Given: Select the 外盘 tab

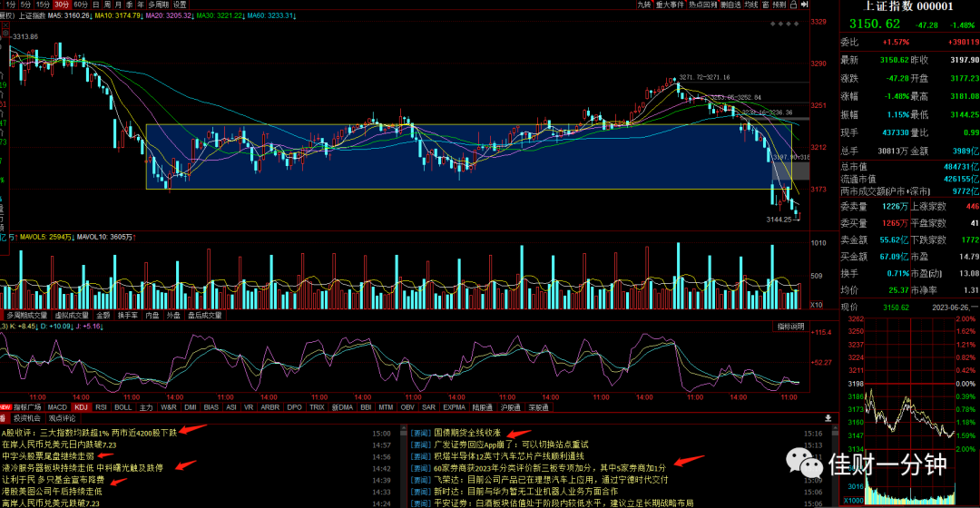Looking at the screenshot, I should click(173, 316).
